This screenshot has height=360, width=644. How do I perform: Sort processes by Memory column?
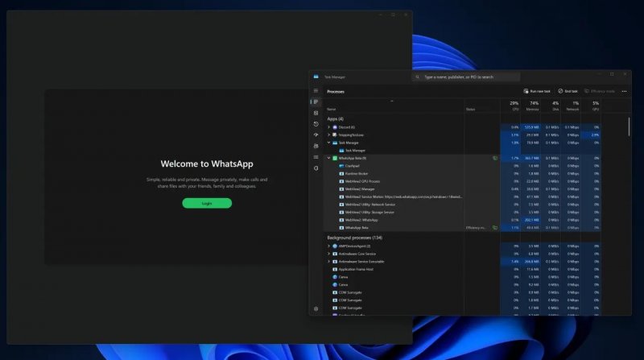[534, 106]
